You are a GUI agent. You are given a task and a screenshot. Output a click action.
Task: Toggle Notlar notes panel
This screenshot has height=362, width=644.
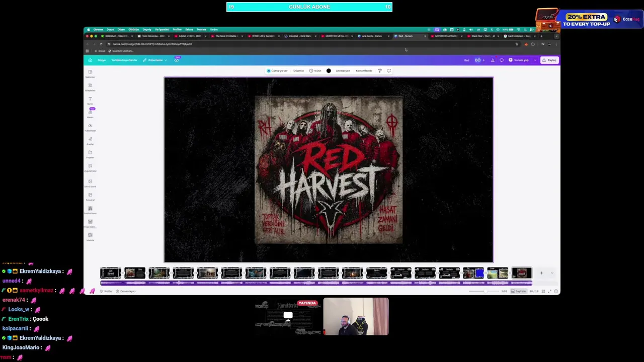pos(107,291)
